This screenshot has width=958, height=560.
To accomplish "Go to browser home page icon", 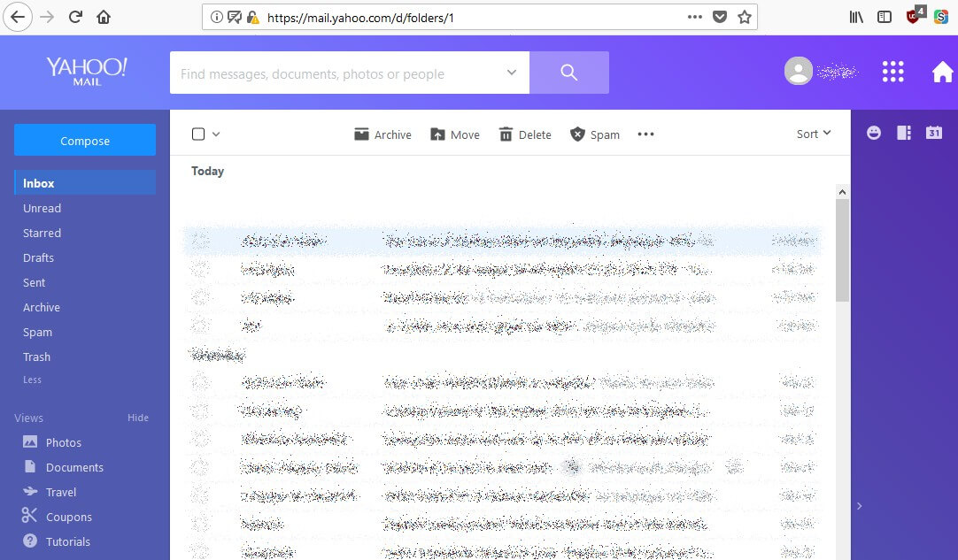I will coord(104,17).
